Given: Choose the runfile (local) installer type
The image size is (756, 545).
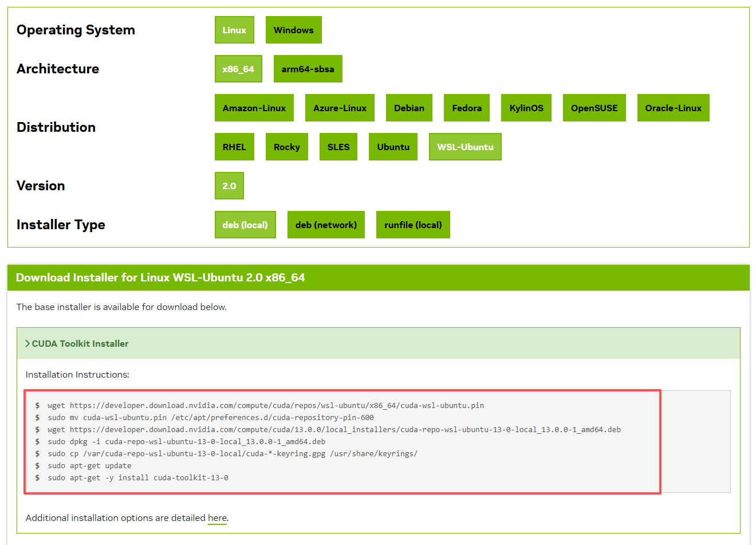Looking at the screenshot, I should pos(413,225).
